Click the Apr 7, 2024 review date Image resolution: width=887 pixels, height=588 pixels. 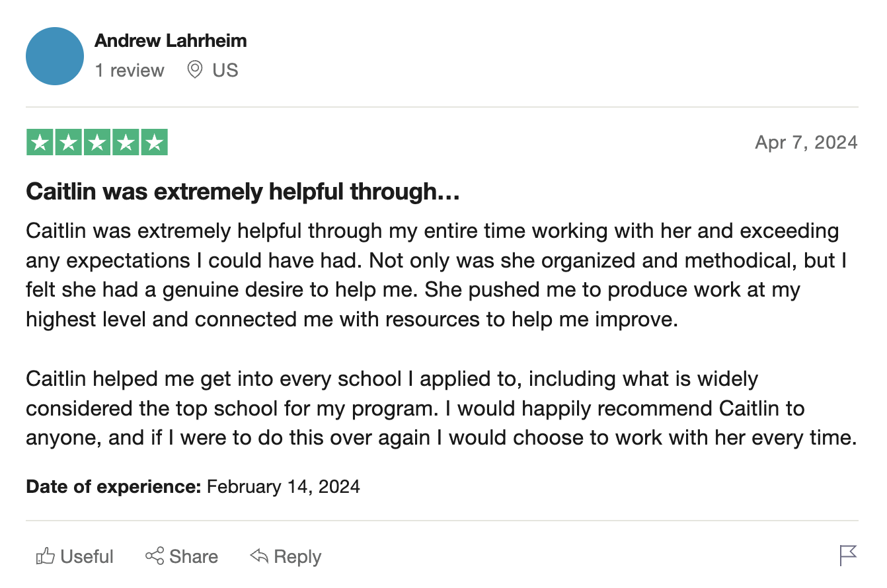[806, 143]
